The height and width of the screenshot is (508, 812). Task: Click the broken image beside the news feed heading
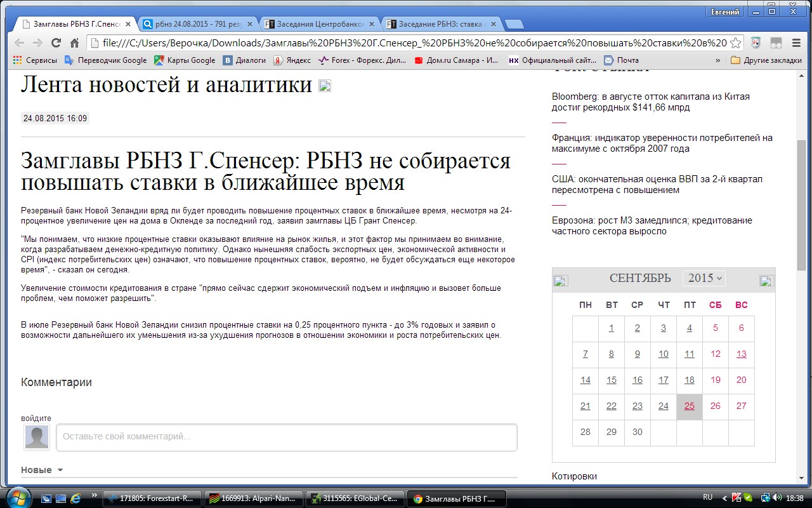click(x=325, y=86)
